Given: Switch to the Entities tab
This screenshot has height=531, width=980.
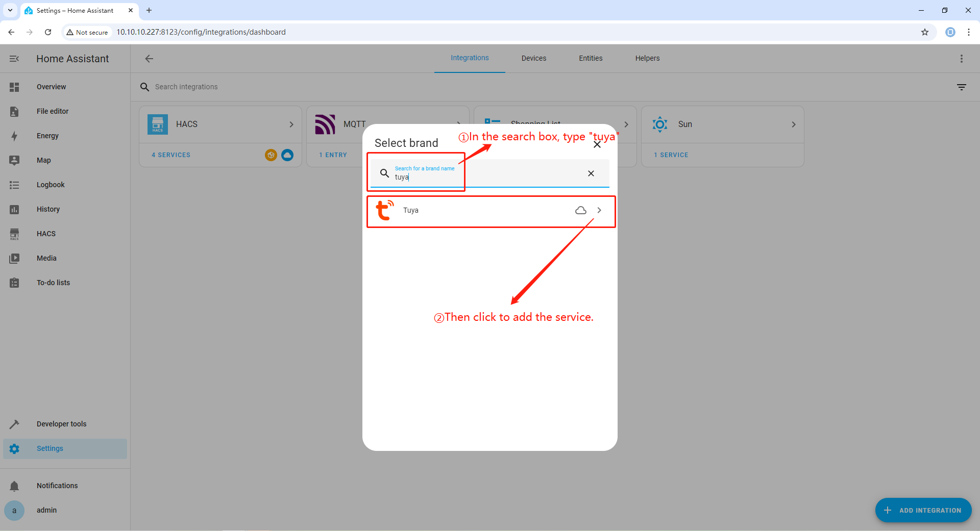Looking at the screenshot, I should 591,58.
